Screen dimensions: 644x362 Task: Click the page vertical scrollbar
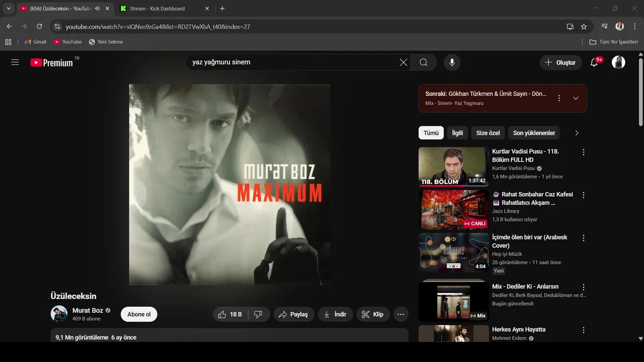(640, 93)
